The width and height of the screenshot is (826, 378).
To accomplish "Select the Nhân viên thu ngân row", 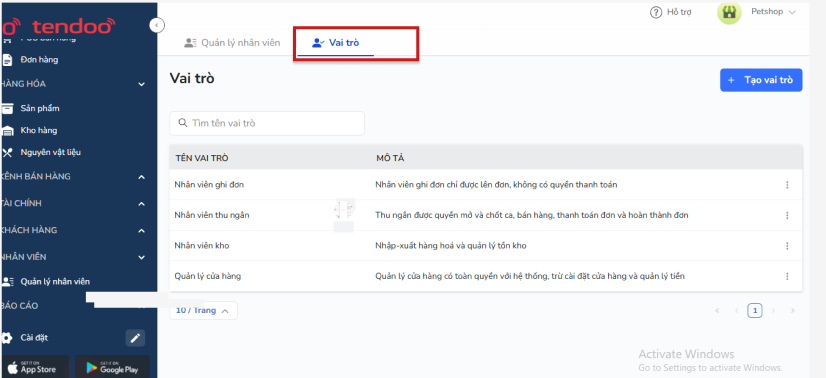I will 486,215.
